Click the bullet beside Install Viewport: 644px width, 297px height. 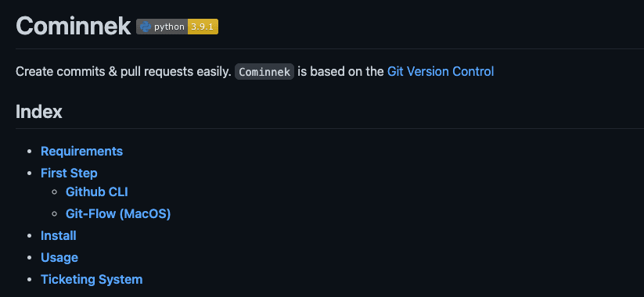point(29,236)
